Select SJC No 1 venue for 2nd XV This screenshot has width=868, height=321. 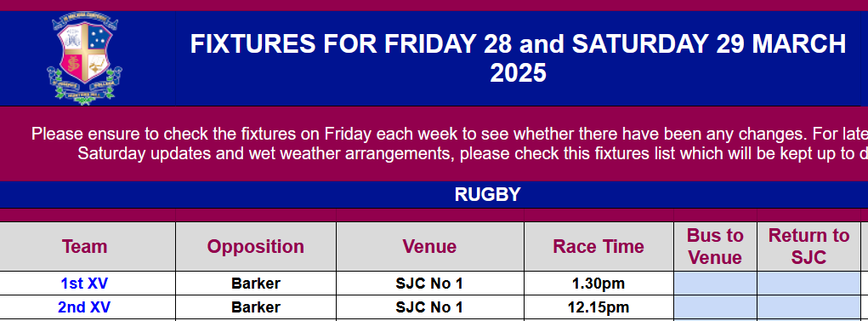(429, 307)
